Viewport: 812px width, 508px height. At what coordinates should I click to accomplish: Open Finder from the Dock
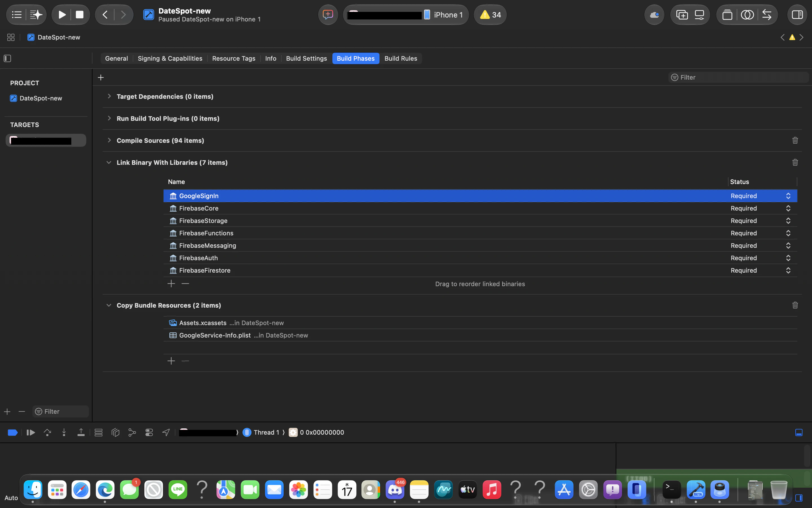pyautogui.click(x=33, y=490)
